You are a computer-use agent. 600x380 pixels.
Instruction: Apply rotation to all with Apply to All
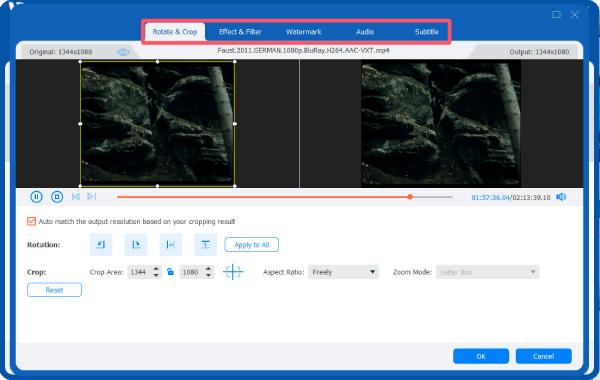(x=251, y=245)
